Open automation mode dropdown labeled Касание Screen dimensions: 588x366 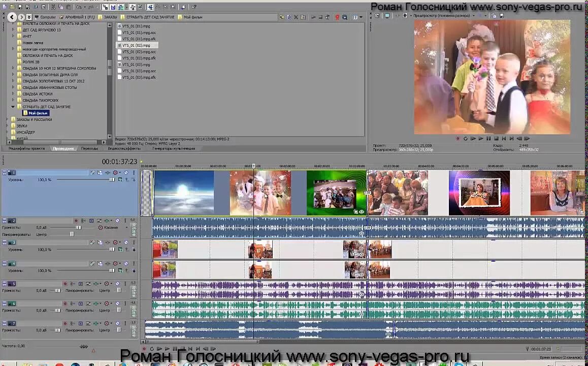pos(127,228)
